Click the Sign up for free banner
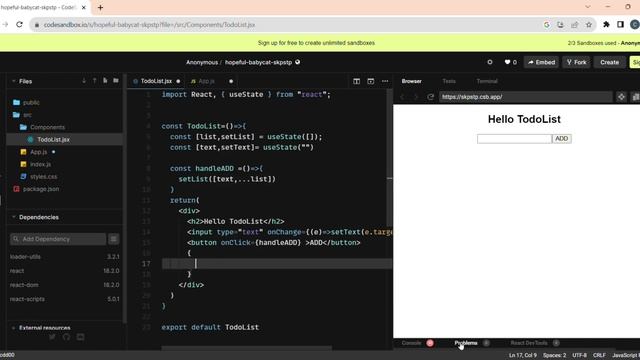The width and height of the screenshot is (640, 360). click(x=316, y=43)
